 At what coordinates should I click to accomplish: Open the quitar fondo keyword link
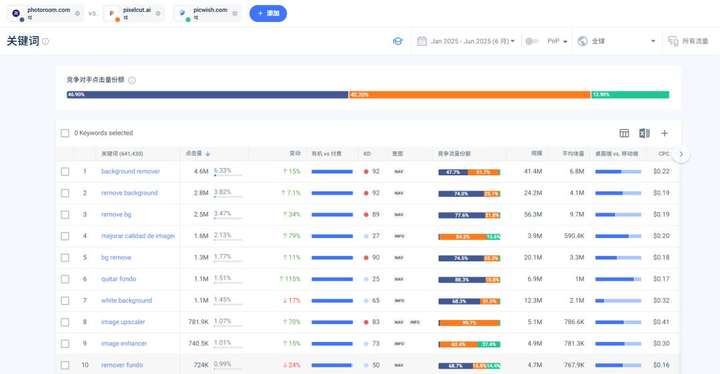point(118,279)
